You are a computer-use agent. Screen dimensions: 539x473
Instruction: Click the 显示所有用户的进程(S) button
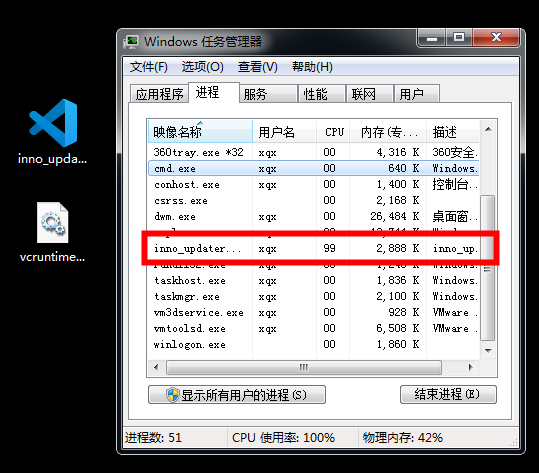(237, 395)
